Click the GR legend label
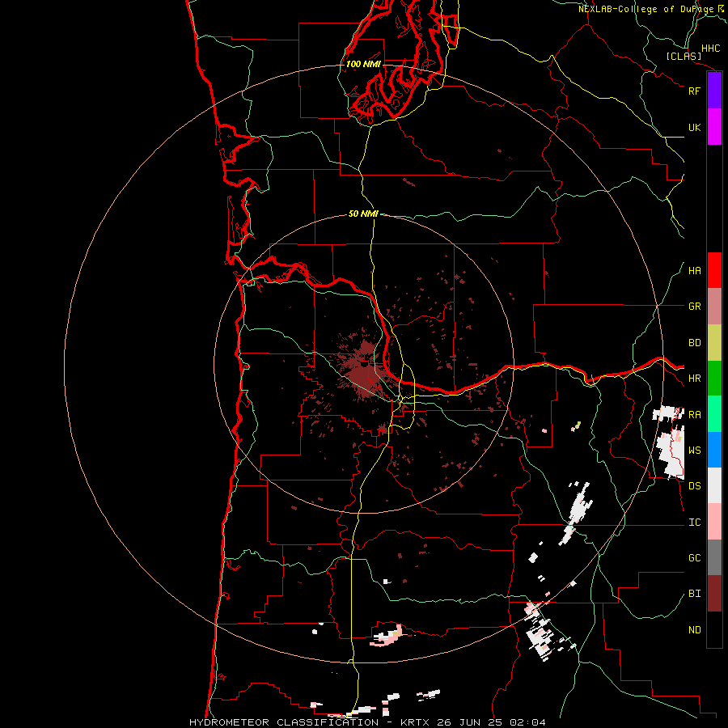Viewport: 728px width, 728px height. 694,307
